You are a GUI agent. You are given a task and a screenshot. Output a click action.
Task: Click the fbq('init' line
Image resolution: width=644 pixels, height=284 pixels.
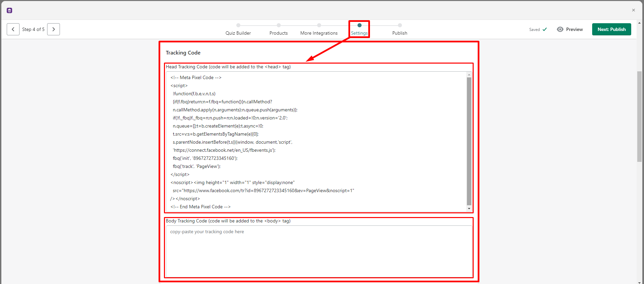pyautogui.click(x=205, y=158)
